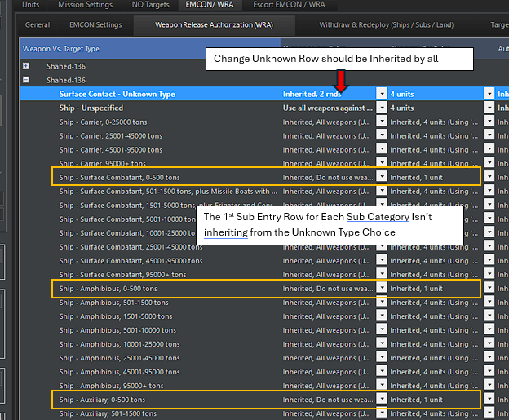Open weapons dropdown for Ship - Unspecified
Viewport: 509px width, 420px height.
(x=382, y=108)
